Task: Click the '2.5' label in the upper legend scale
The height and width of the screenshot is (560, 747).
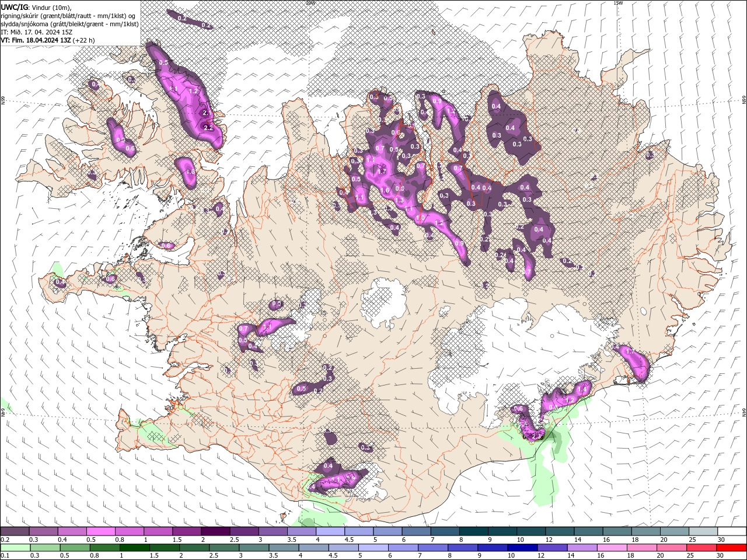Action: point(234,540)
